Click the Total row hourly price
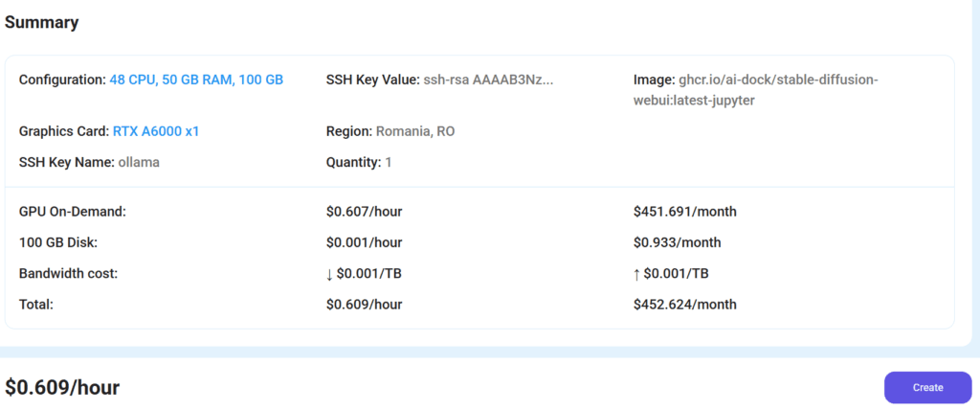 pos(364,305)
